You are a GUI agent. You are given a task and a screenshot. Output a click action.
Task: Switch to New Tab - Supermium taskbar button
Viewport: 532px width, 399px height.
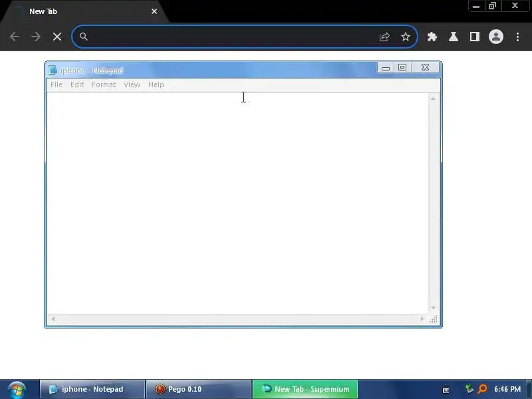click(305, 389)
